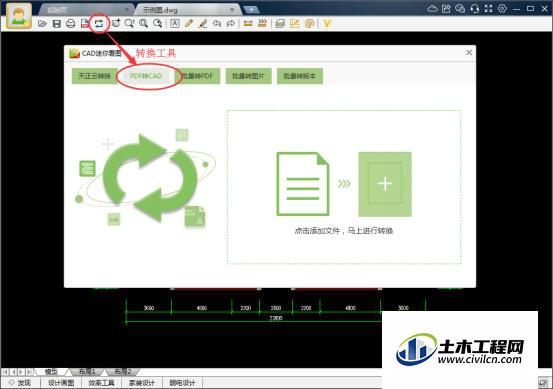Screen dimensions: 553x389
Task: Click the yellow V VIP icon
Action: point(327,24)
